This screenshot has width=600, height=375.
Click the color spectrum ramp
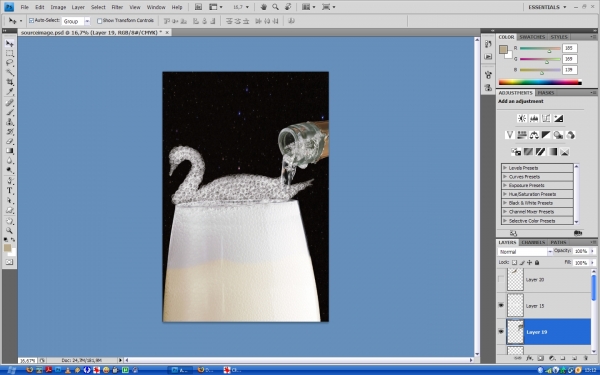tap(540, 82)
